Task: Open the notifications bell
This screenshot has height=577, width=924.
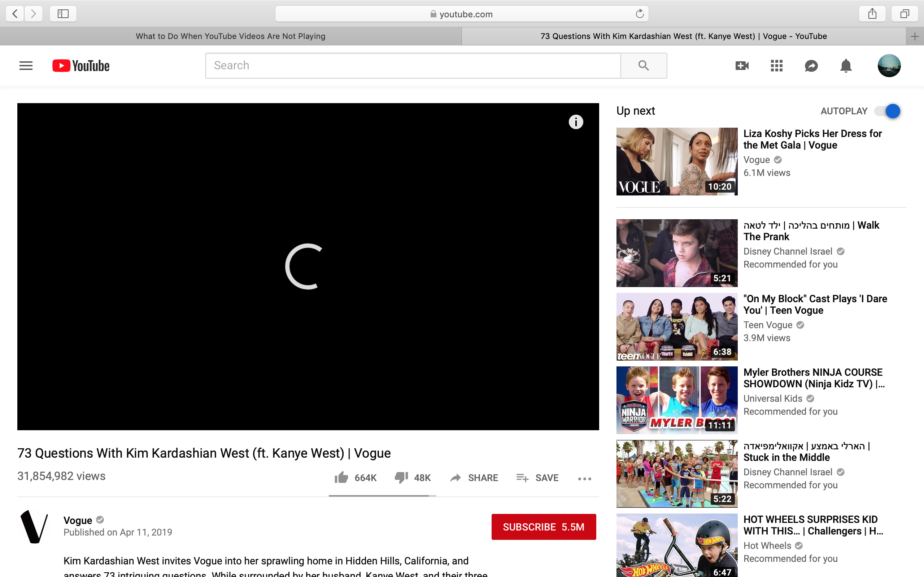Action: 846,66
